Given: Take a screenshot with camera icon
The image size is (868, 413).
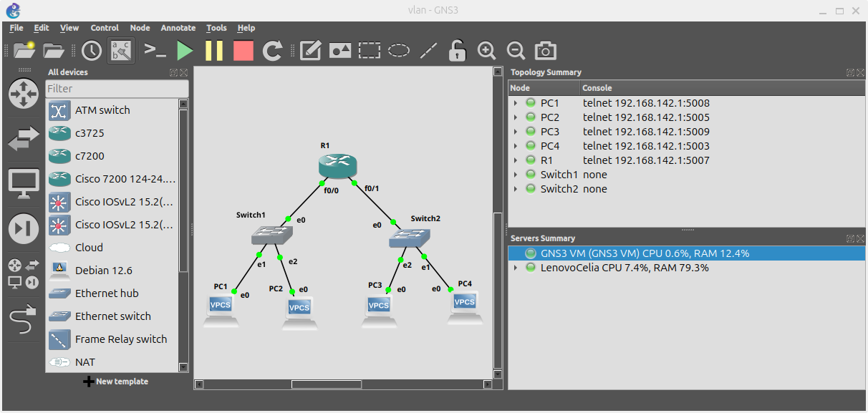Looking at the screenshot, I should [x=545, y=51].
